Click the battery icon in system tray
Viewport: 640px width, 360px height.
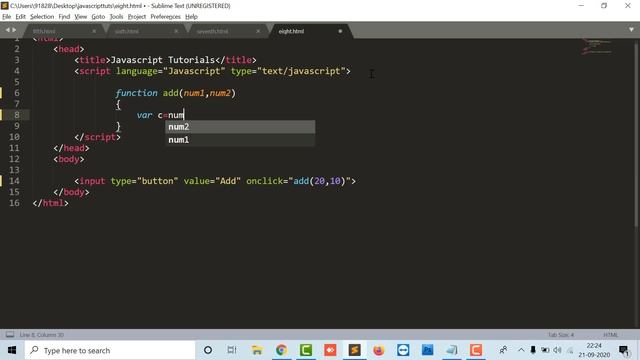tap(545, 350)
